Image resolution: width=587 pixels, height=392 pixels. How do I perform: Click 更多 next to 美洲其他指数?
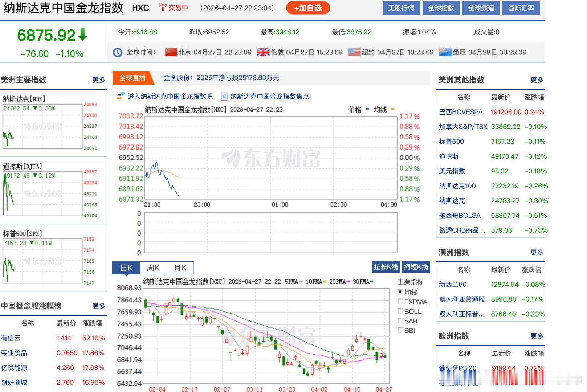tap(537, 80)
